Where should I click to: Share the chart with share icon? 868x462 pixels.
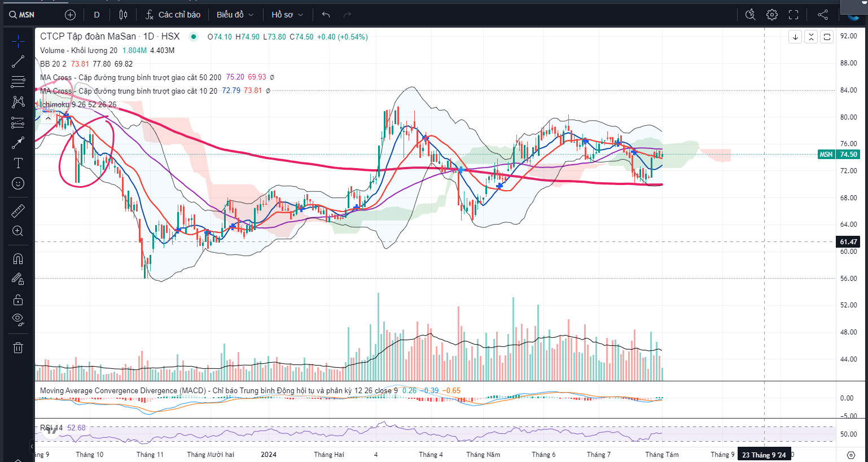tap(823, 15)
